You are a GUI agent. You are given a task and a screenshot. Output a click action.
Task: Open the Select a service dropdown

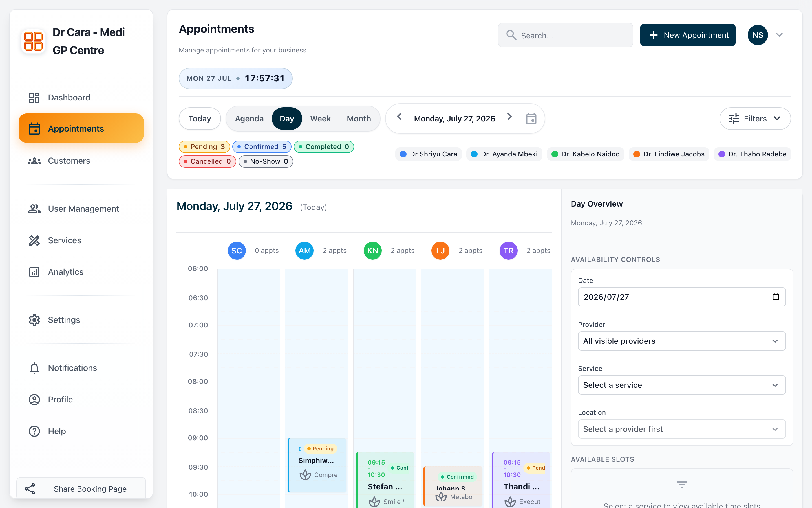(681, 385)
